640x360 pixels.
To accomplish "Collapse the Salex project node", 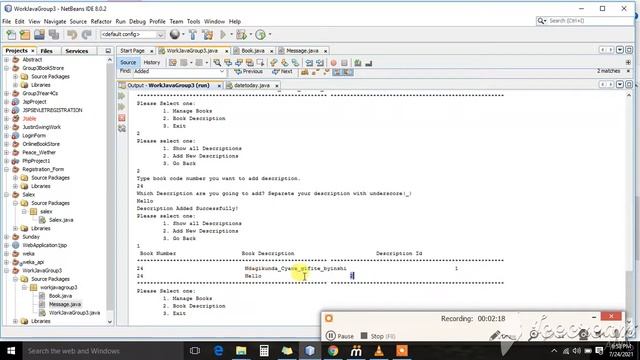I will tap(7, 195).
